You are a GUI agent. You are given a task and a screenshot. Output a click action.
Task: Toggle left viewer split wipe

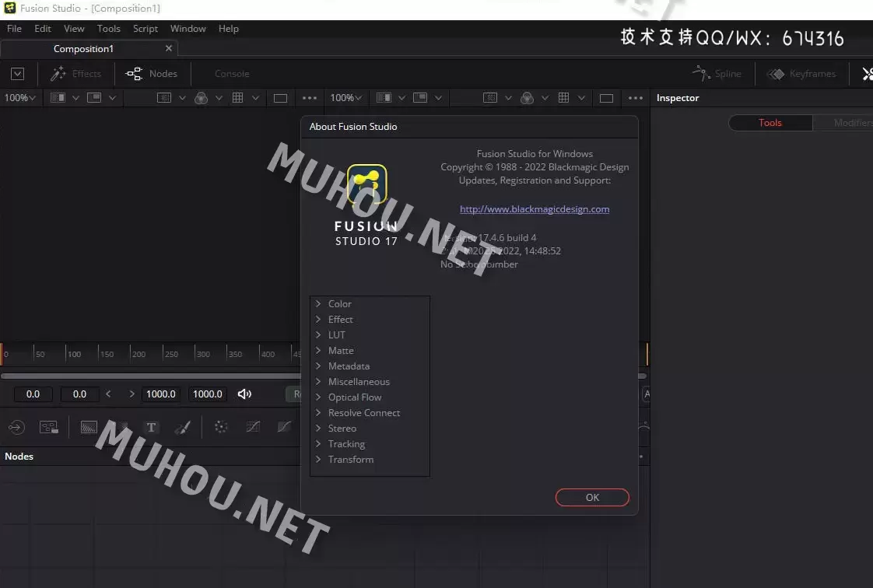(x=58, y=98)
